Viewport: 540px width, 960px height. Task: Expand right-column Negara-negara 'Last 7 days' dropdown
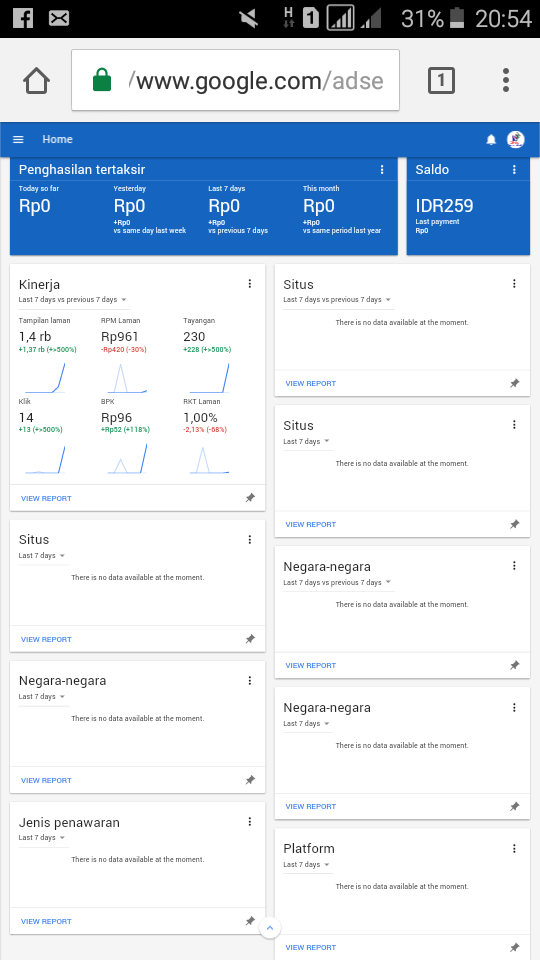click(x=306, y=724)
